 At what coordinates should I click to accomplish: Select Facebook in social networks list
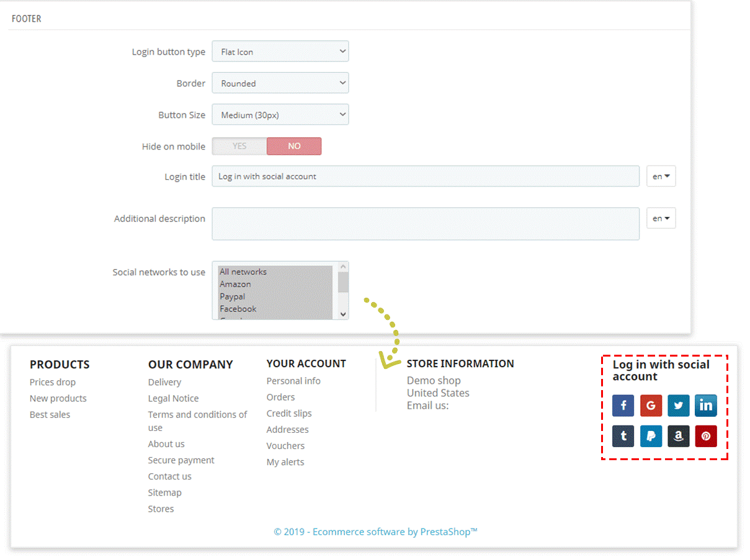(x=238, y=309)
